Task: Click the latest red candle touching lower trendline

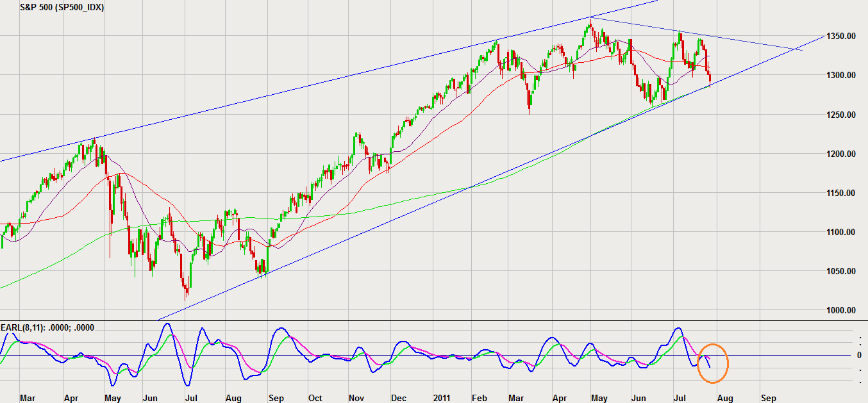Action: 710,79
